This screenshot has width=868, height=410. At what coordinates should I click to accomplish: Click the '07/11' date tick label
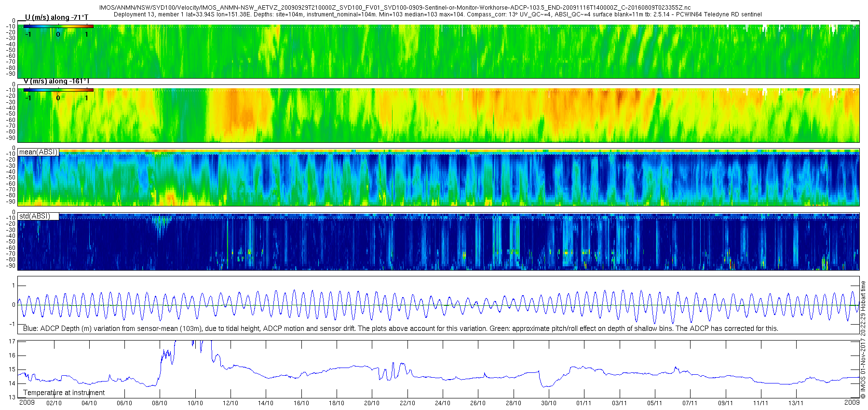click(x=690, y=403)
